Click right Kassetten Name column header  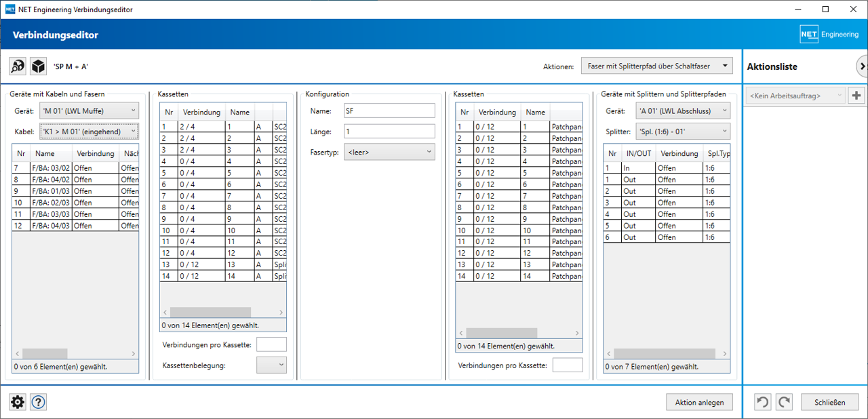(536, 113)
